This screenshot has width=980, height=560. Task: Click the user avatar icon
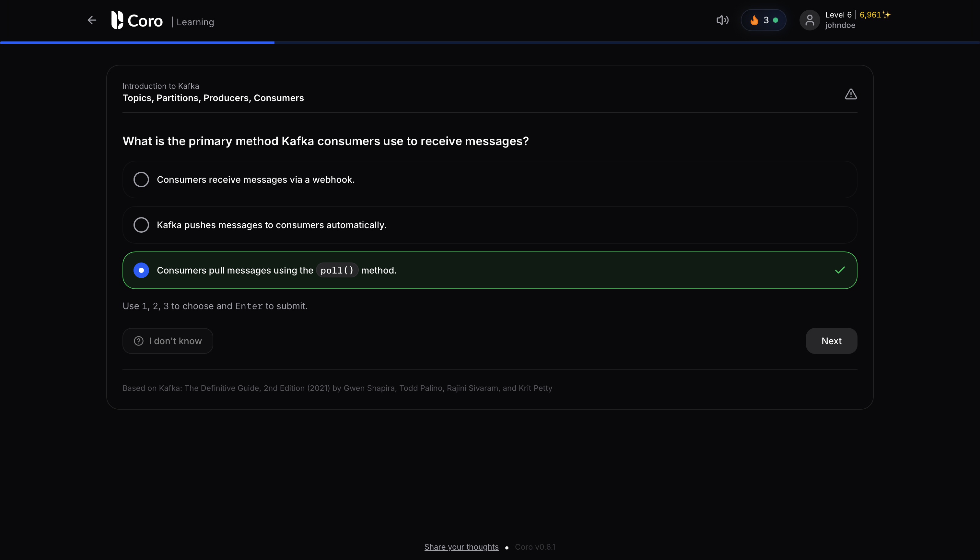(810, 20)
